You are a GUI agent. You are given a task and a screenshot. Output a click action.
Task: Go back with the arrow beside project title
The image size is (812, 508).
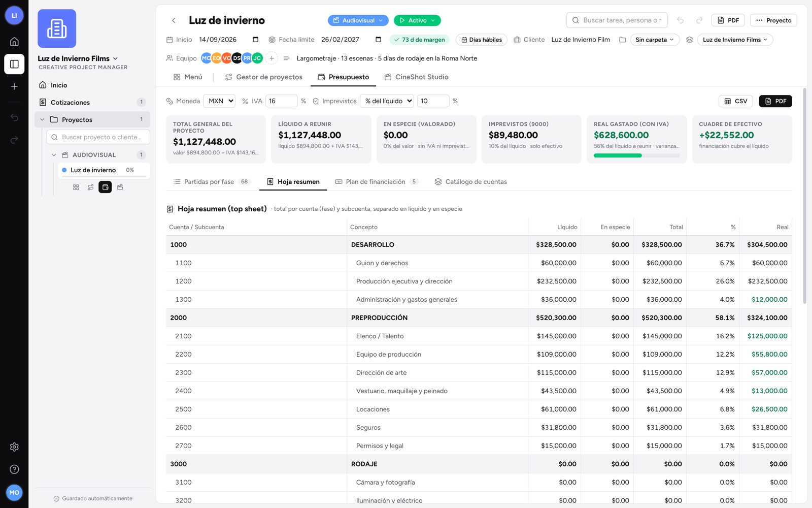pos(174,20)
